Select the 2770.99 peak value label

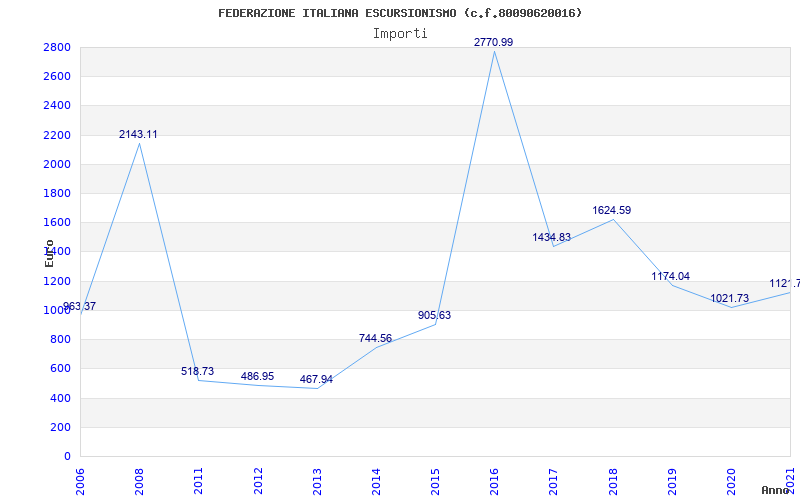tap(493, 42)
